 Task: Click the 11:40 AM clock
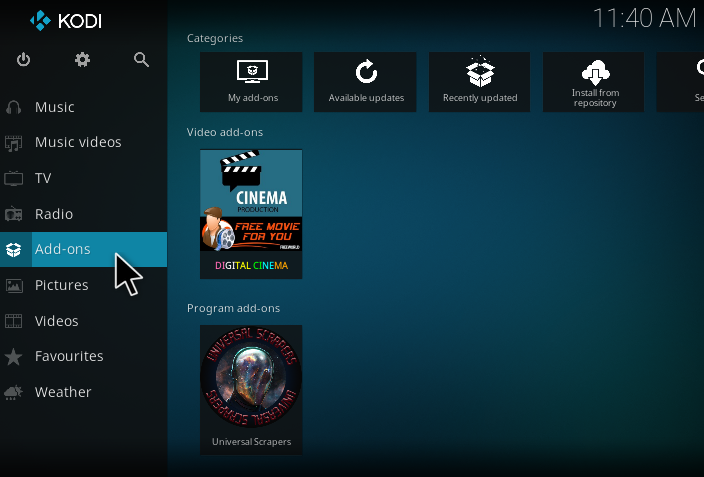645,19
